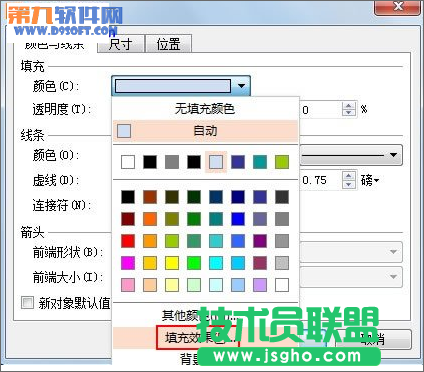The width and height of the screenshot is (424, 372).
Task: Select the dark olive swatch in the palette
Action: pos(172,197)
